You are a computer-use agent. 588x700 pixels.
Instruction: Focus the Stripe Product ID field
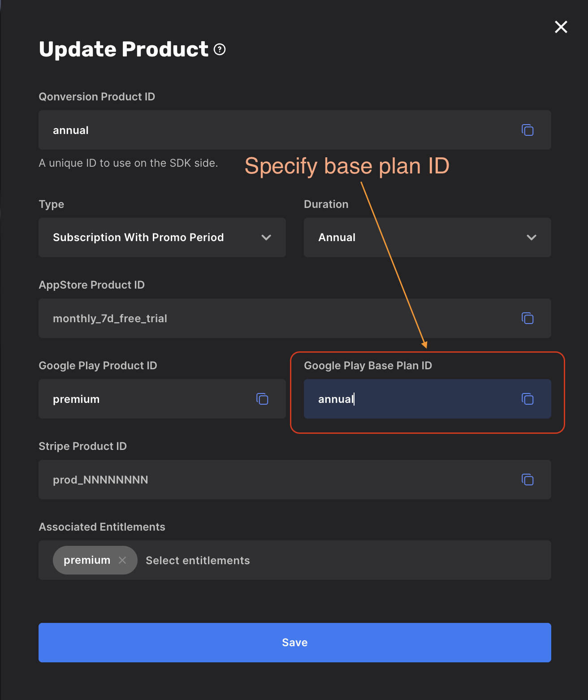tap(295, 480)
